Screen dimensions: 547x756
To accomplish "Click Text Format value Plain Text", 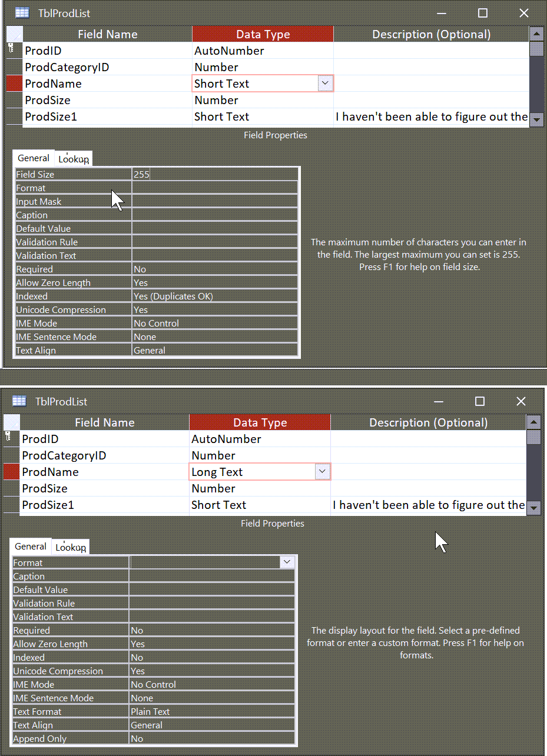I will point(212,711).
